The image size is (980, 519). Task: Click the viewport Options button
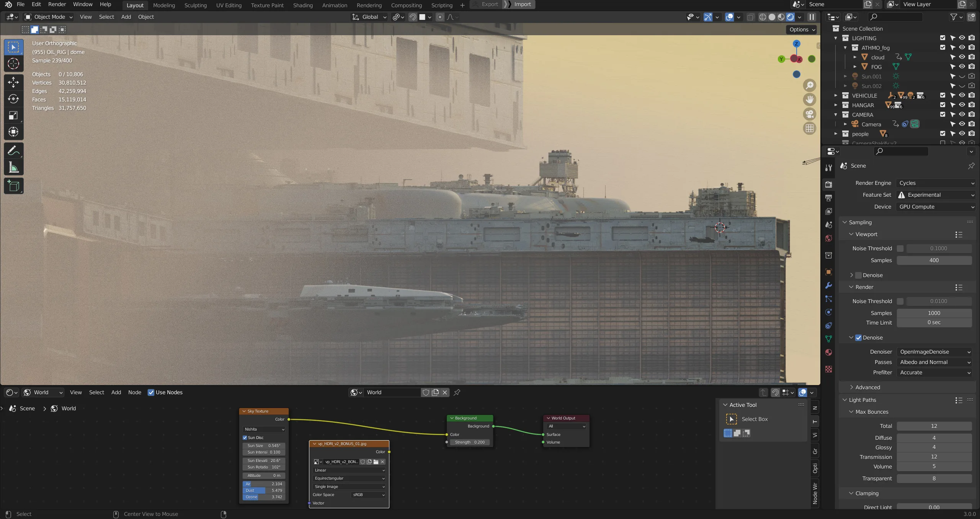802,29
